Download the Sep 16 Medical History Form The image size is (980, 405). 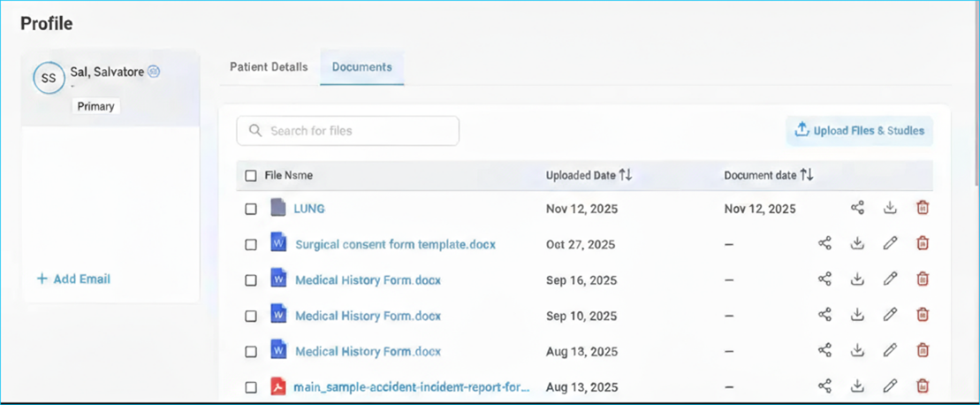coord(857,279)
